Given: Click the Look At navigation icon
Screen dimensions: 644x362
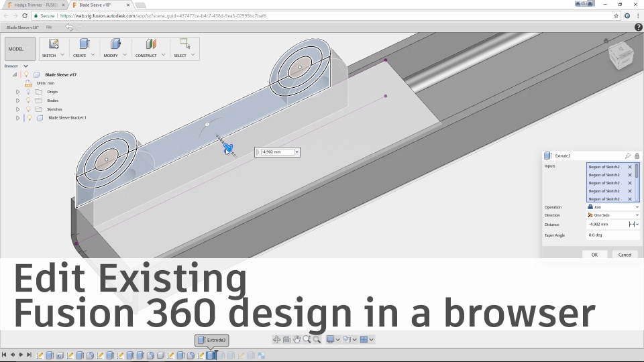Looking at the screenshot, I should point(286,339).
